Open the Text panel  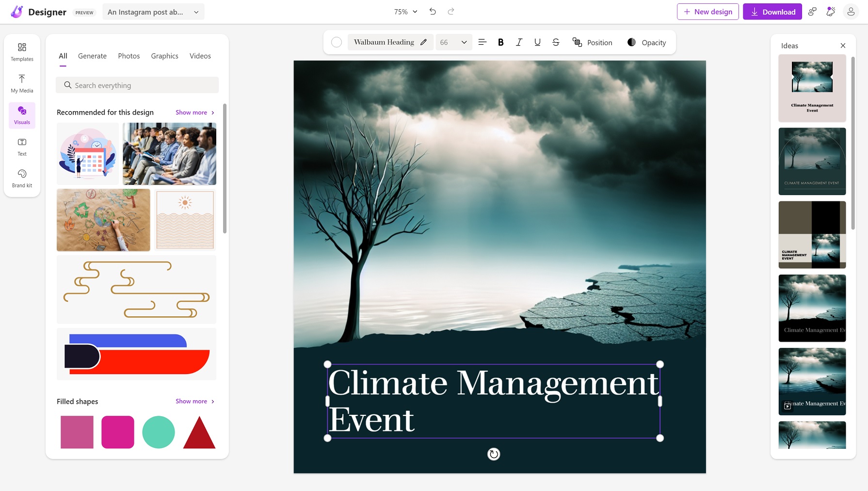pos(22,147)
